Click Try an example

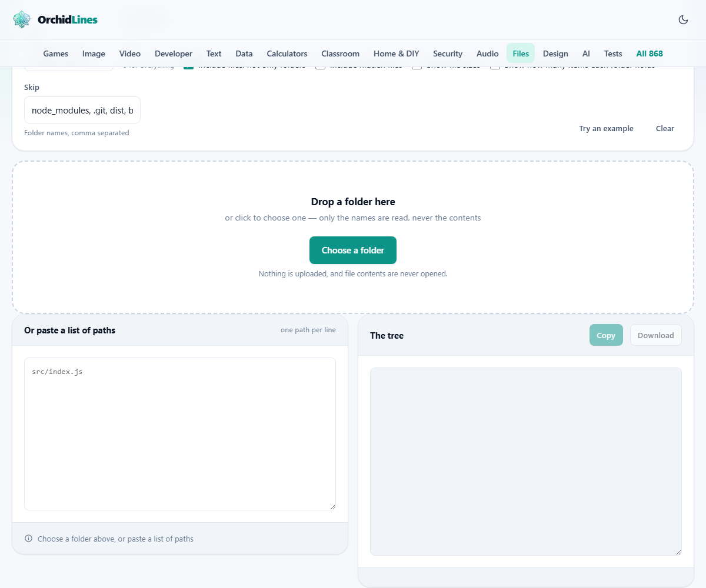[x=606, y=128]
